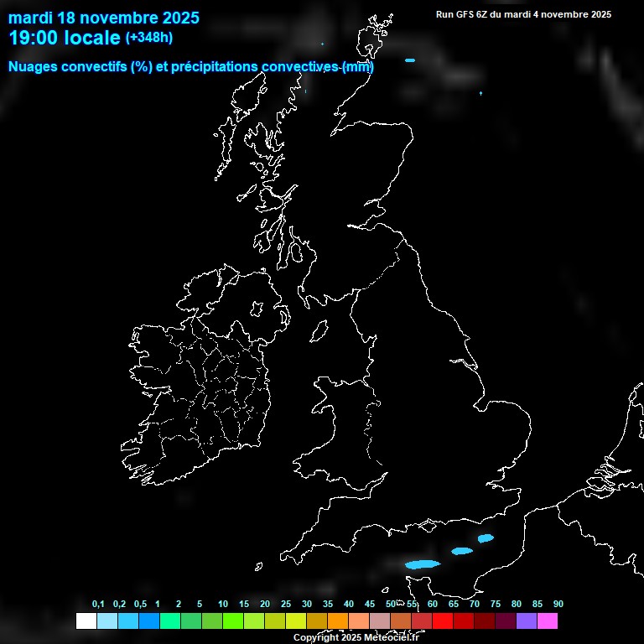This screenshot has height=644, width=644.
Task: Choose the bright green swatch near 15
Action: (x=233, y=621)
